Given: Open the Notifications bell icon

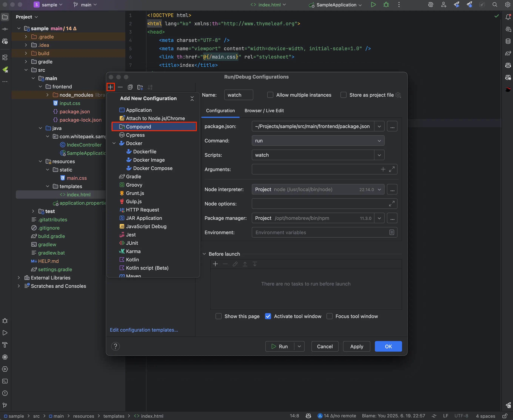Looking at the screenshot, I should point(508,17).
